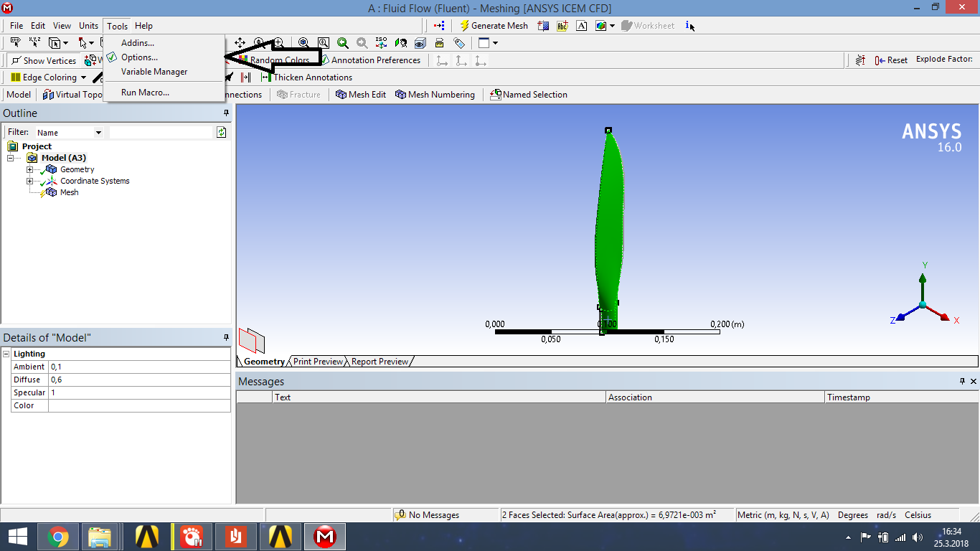The width and height of the screenshot is (980, 551).
Task: Click the assembly center icon left of Reset
Action: coord(860,60)
